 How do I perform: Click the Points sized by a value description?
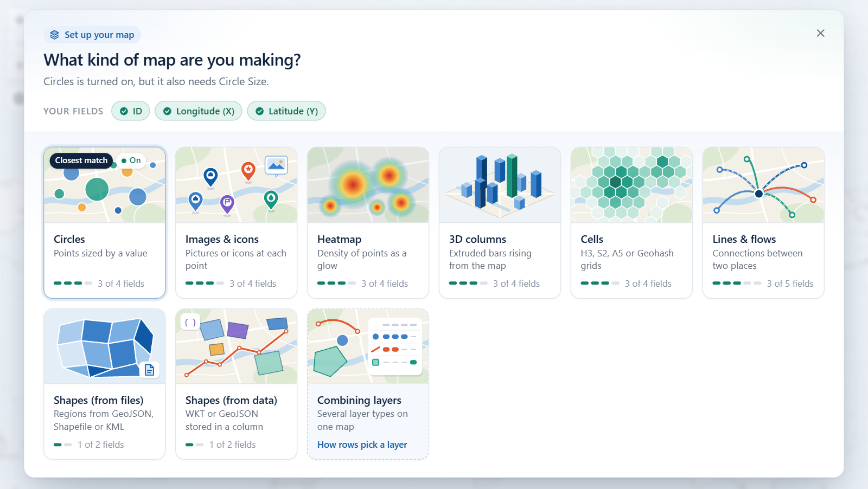(x=100, y=253)
